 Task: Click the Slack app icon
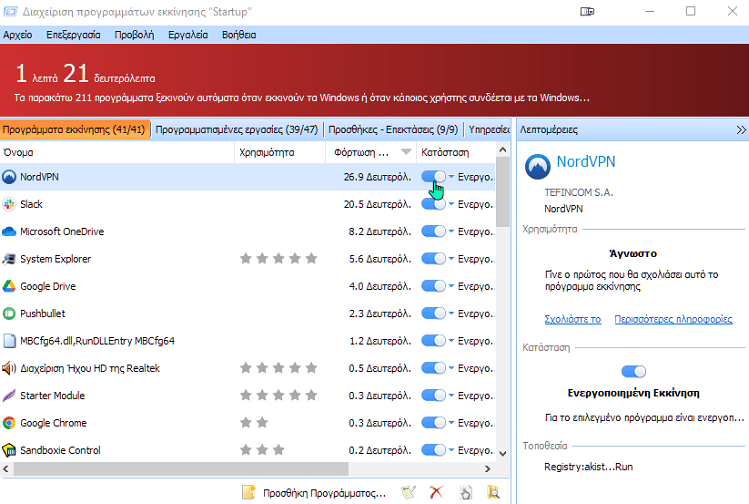(9, 204)
